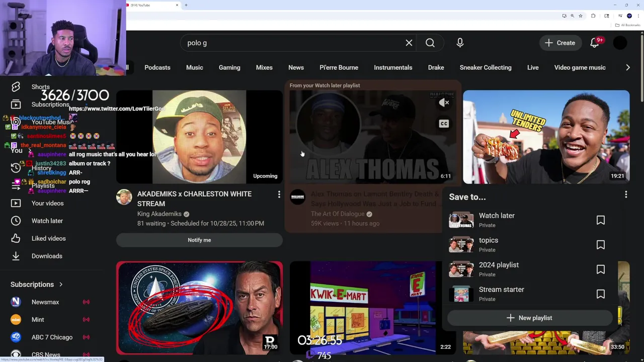
Task: Unmute the Alex Thomas video preview
Action: point(444,103)
